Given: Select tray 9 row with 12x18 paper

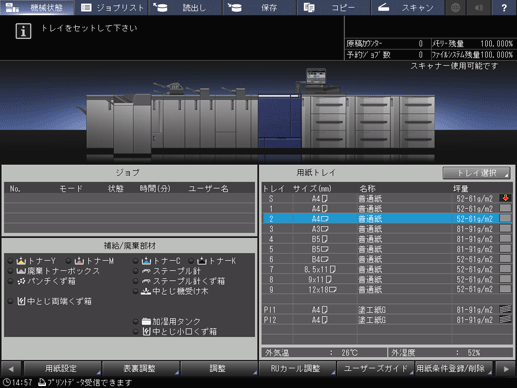Looking at the screenshot, I should pyautogui.click(x=387, y=289).
